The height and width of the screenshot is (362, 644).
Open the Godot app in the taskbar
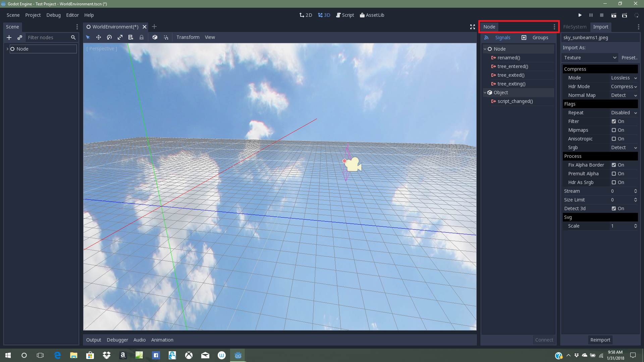pyautogui.click(x=238, y=355)
